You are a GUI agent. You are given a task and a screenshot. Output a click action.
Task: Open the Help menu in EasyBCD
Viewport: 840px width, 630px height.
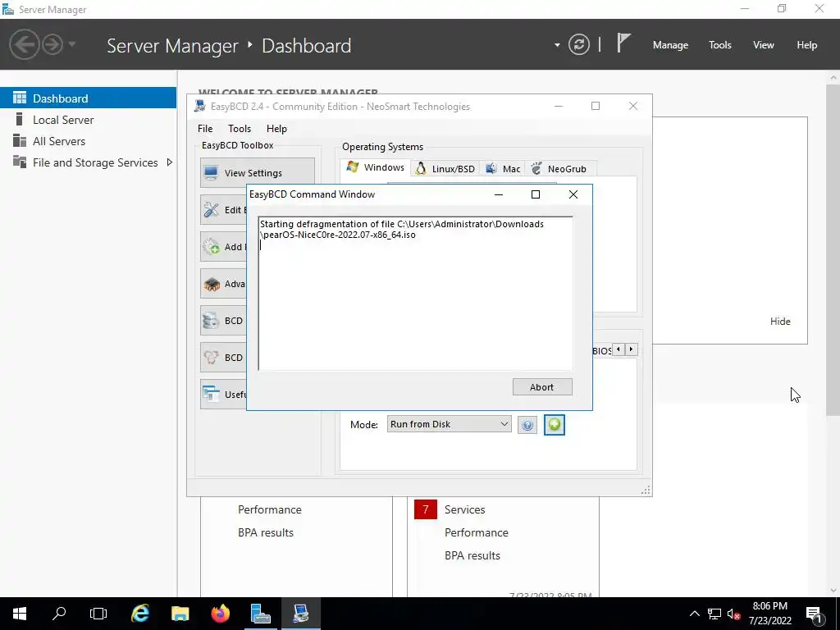tap(276, 129)
